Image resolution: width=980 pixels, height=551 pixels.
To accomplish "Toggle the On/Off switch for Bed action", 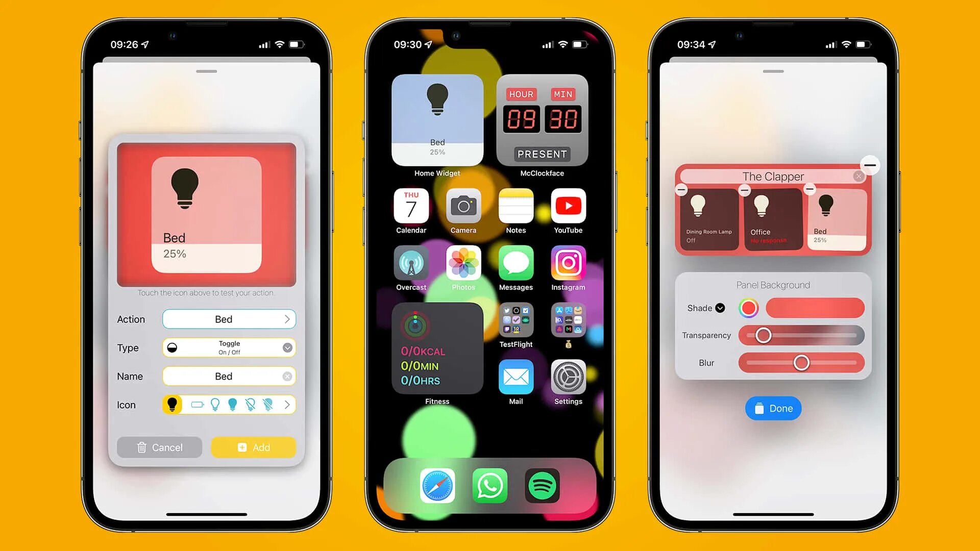I will 228,347.
